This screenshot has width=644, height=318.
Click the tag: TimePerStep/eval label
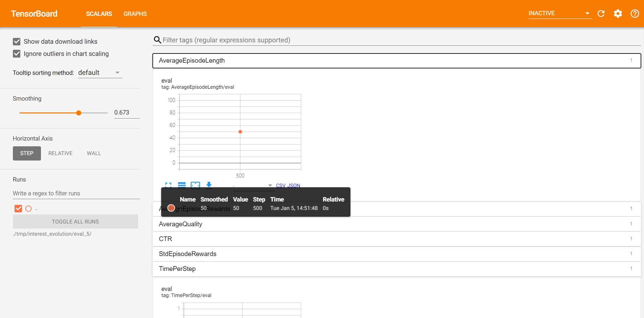(x=186, y=295)
